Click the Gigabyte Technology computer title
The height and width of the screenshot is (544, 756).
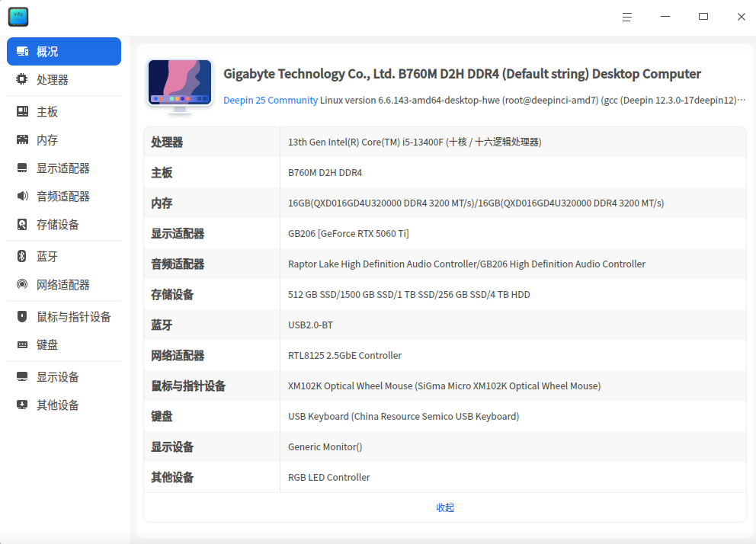coord(462,74)
